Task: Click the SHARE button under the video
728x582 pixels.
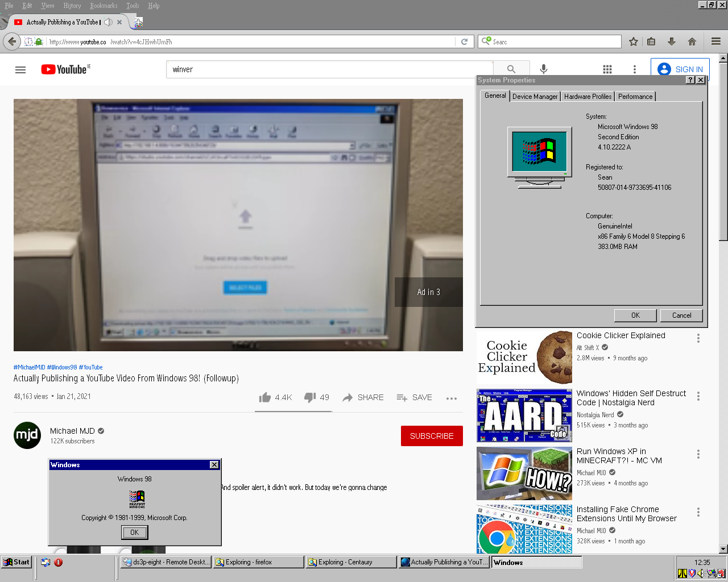Action: [x=363, y=397]
